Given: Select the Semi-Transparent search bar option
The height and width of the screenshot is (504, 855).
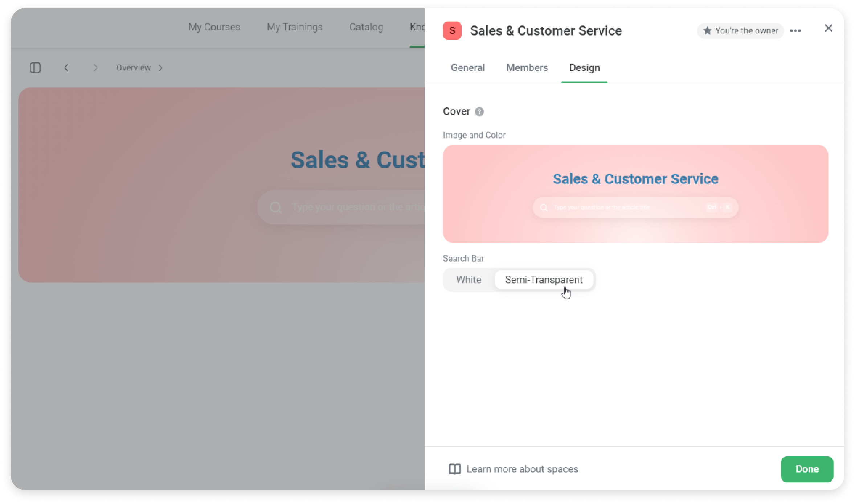Looking at the screenshot, I should click(x=544, y=280).
